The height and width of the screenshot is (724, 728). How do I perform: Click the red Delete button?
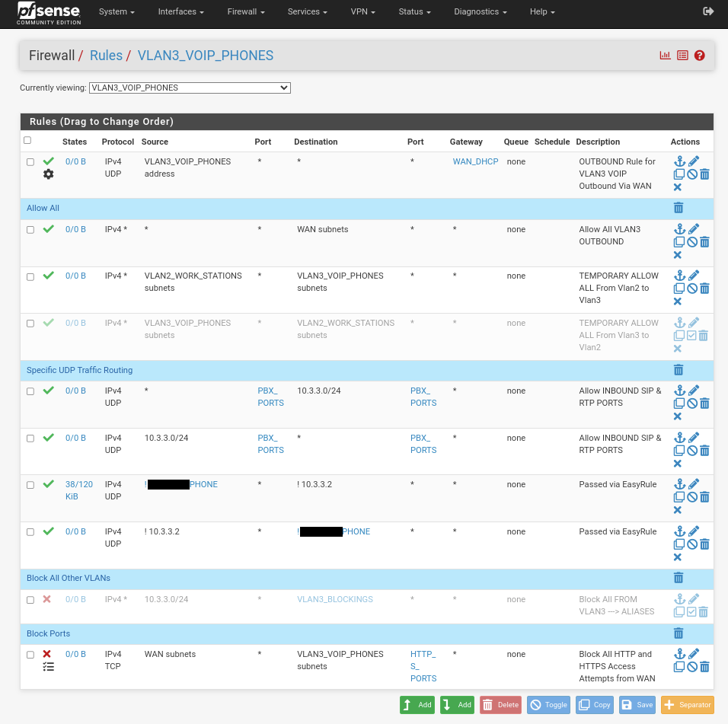(x=500, y=705)
